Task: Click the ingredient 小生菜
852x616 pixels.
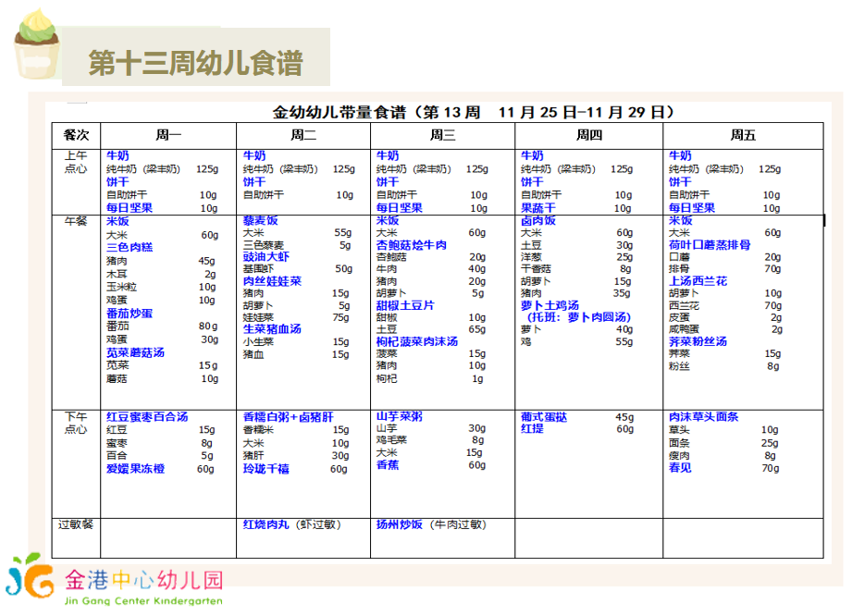Action: [259, 341]
